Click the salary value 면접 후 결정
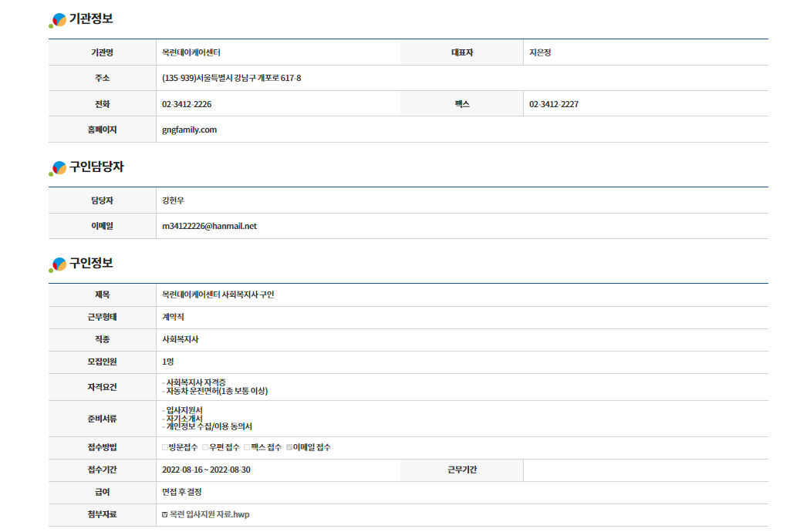The width and height of the screenshot is (807, 532). 181,493
